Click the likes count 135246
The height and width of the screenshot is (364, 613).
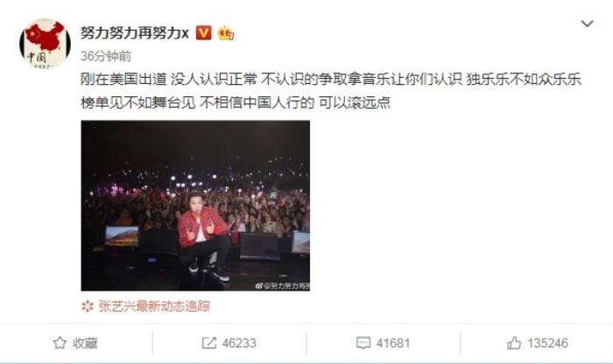[547, 343]
